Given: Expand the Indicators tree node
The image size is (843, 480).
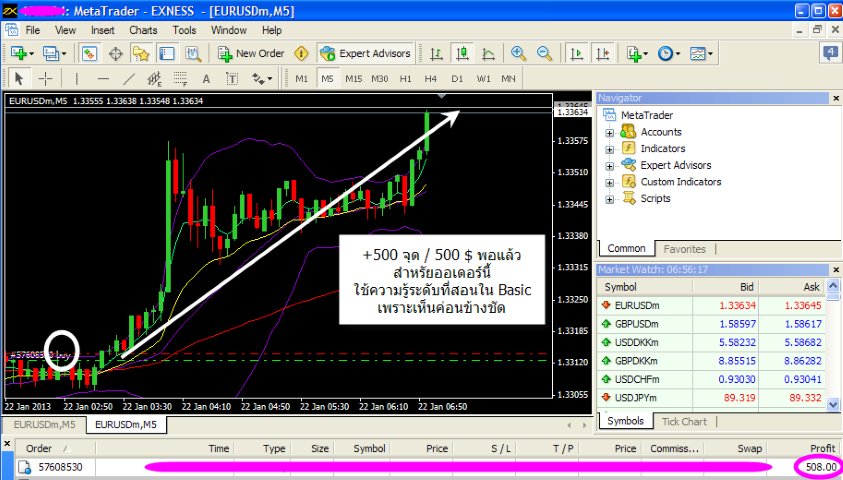Looking at the screenshot, I should (x=609, y=149).
